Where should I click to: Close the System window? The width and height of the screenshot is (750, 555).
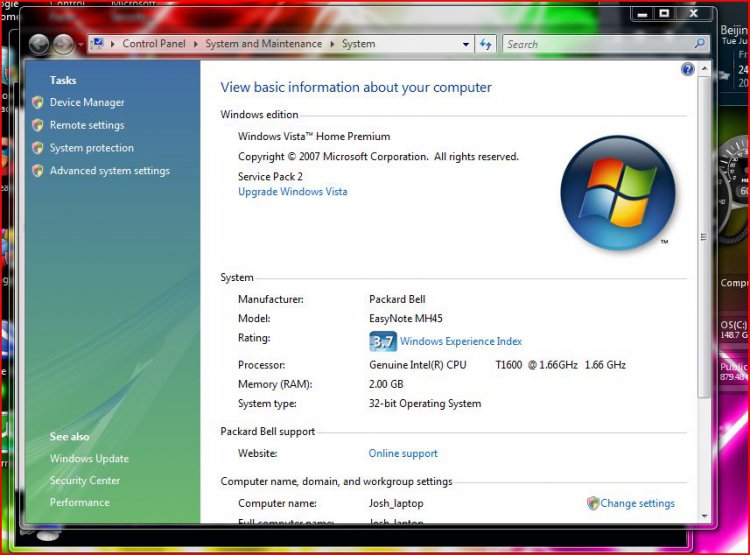pyautogui.click(x=694, y=14)
